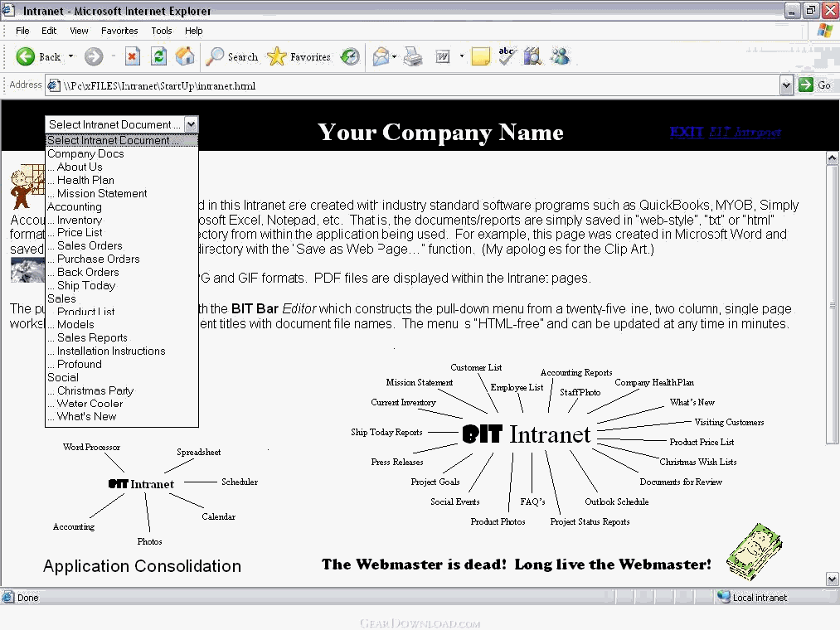This screenshot has width=840, height=630.
Task: Select 'Health Plan' from the document list
Action: tap(122, 180)
